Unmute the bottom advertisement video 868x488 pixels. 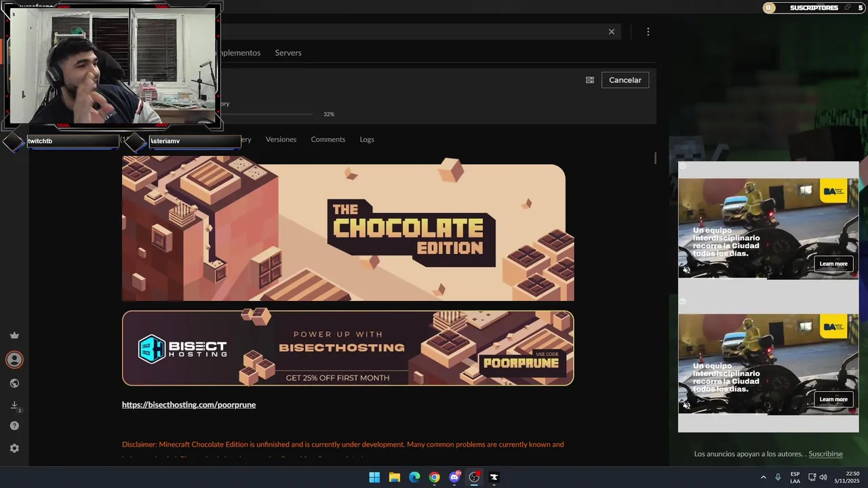[x=686, y=405]
